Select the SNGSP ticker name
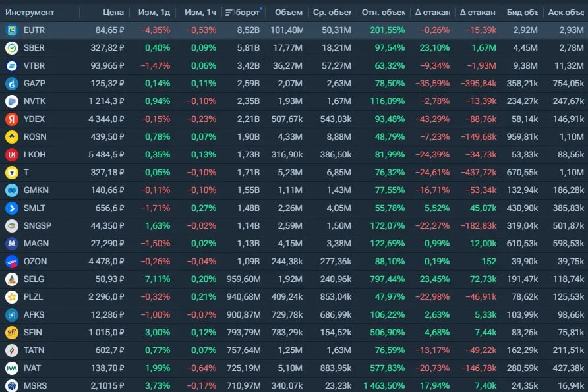Screen dimensions: 588x392 pos(38,226)
